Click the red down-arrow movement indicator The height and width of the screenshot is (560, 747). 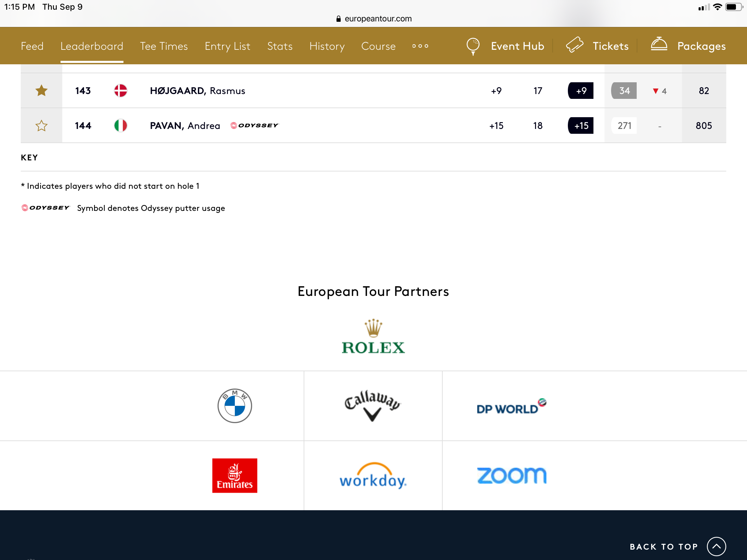pyautogui.click(x=655, y=91)
